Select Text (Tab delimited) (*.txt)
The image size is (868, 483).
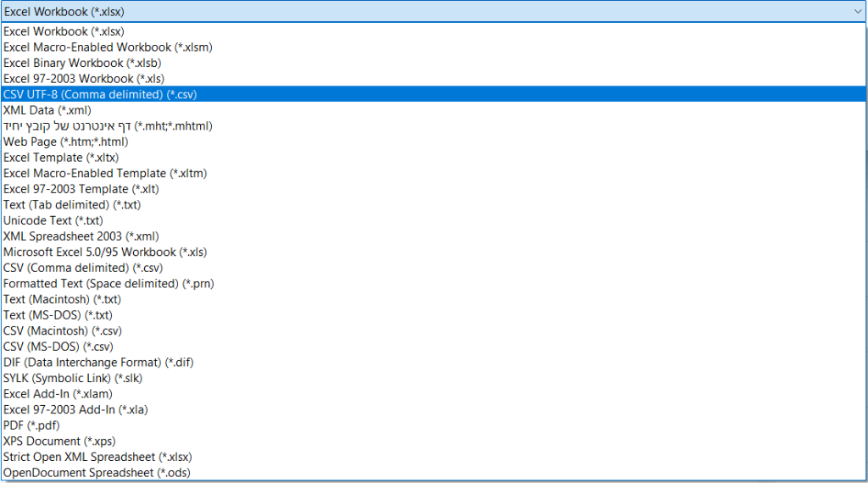click(x=72, y=205)
